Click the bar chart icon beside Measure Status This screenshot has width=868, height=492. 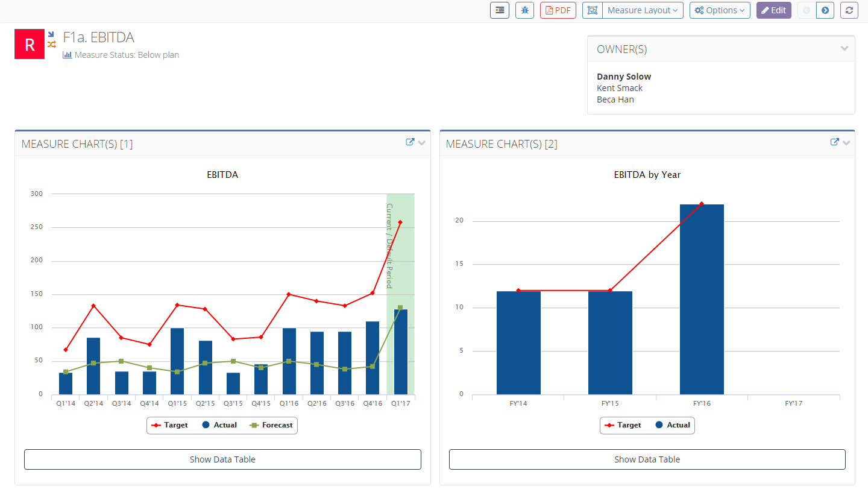coord(66,55)
